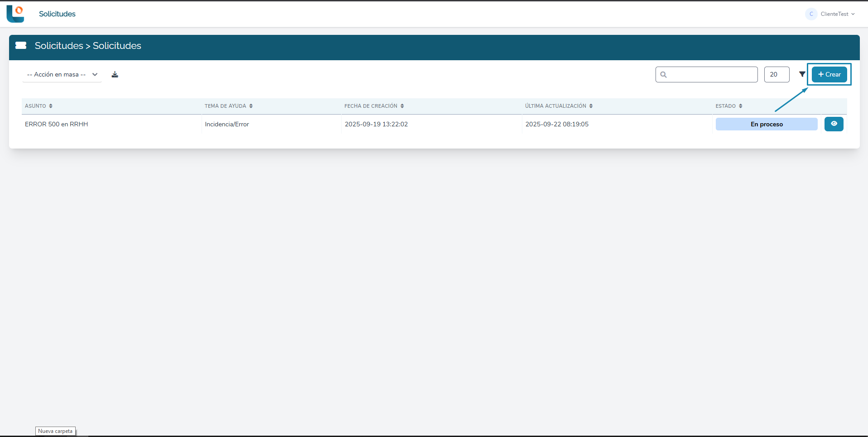Open the Solicitudes top navigation item
Screen dimensions: 868x437
point(57,14)
